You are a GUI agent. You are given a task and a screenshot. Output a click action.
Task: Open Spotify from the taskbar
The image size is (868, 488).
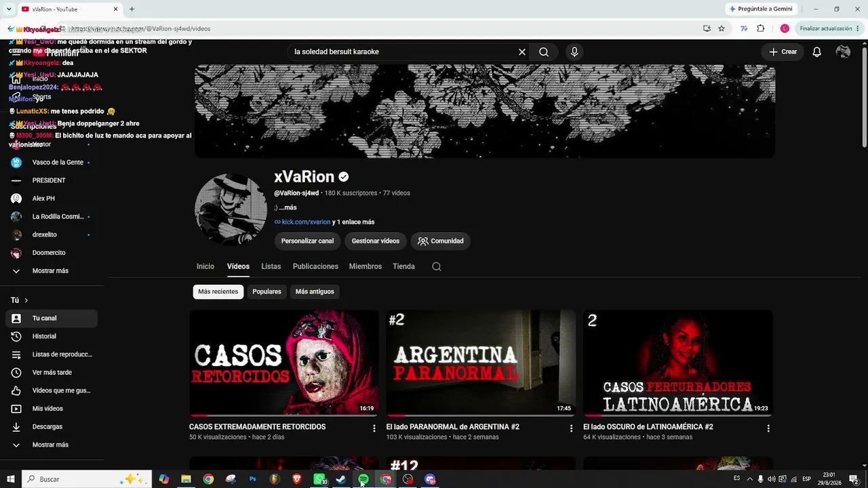click(363, 479)
